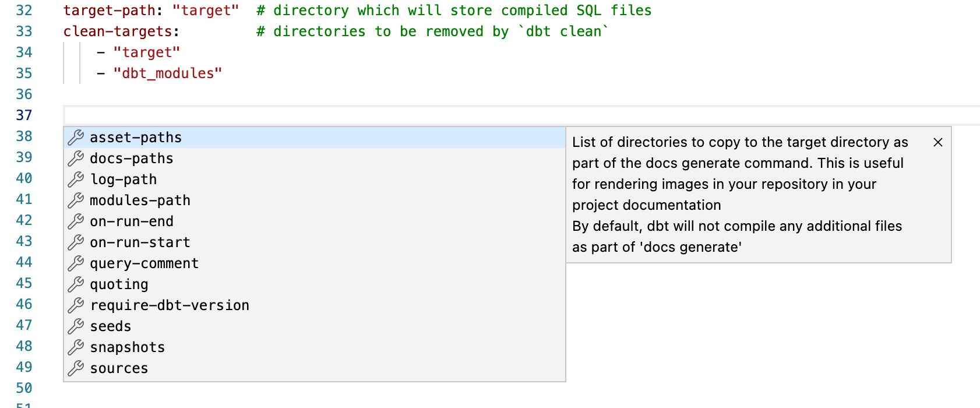Click the wrench icon beside seeds
The width and height of the screenshot is (980, 408).
pyautogui.click(x=76, y=326)
